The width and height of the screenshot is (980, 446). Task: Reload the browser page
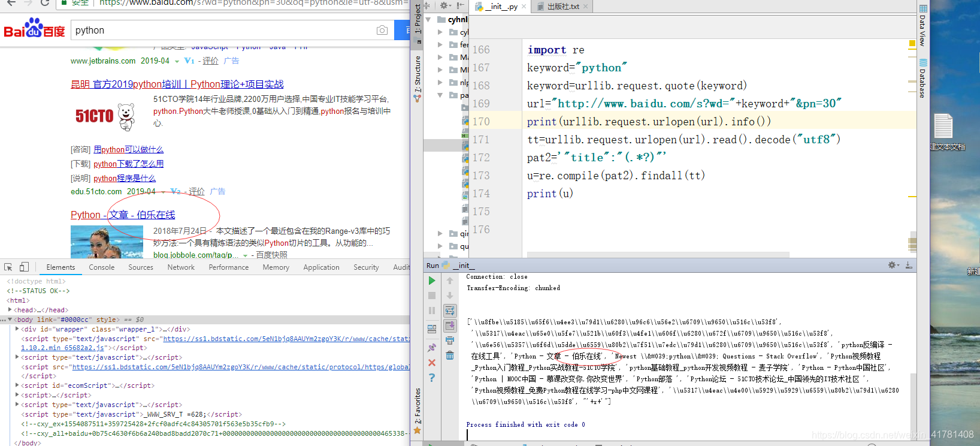[x=45, y=3]
